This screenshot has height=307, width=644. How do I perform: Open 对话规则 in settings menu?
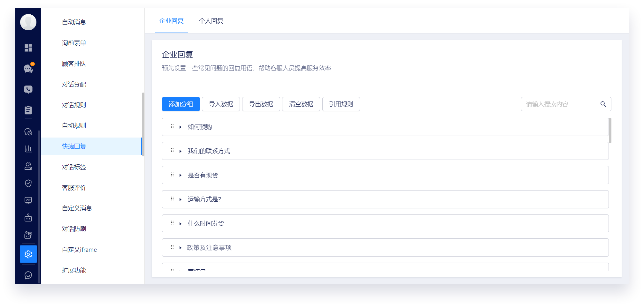(x=74, y=105)
